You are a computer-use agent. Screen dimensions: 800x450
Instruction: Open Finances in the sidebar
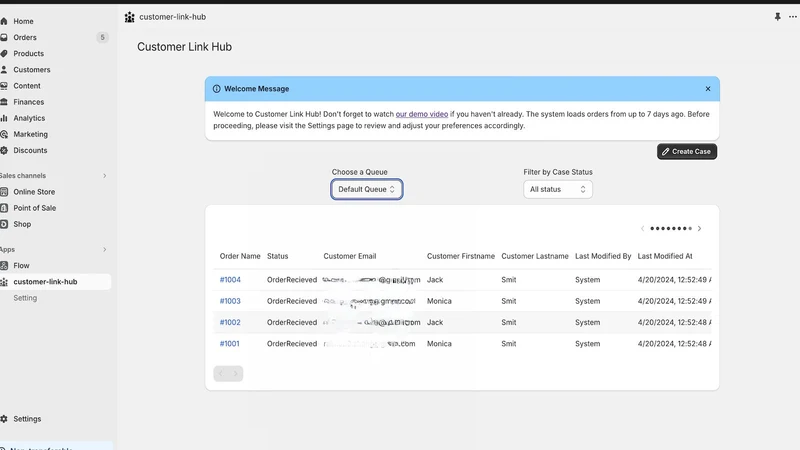pyautogui.click(x=29, y=102)
